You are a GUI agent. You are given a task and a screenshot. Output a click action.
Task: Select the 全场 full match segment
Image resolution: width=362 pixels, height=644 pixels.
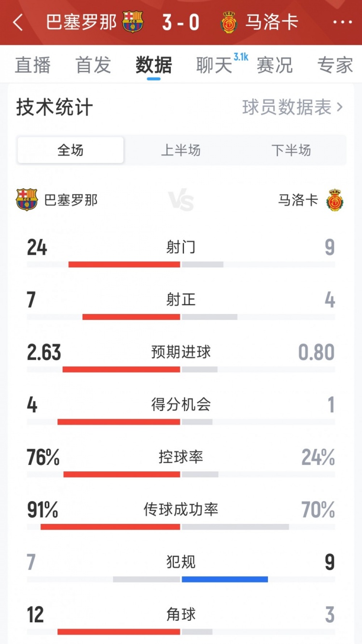70,151
